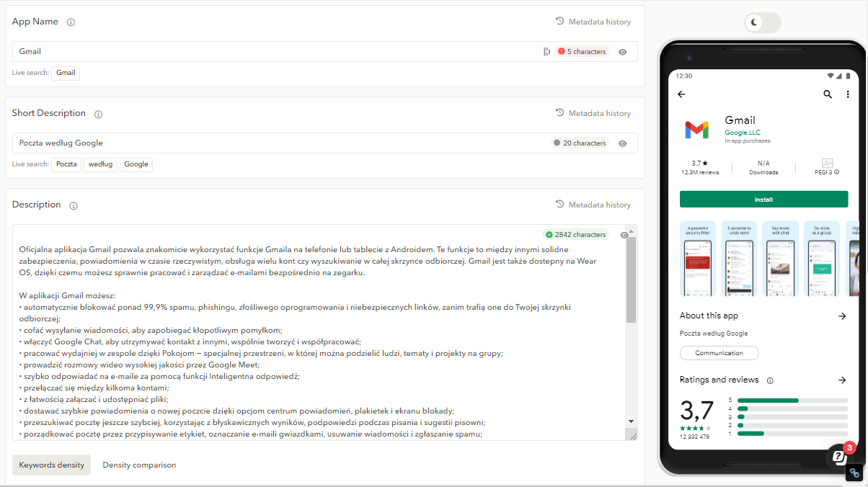Open Metadata history for Description

click(x=593, y=205)
